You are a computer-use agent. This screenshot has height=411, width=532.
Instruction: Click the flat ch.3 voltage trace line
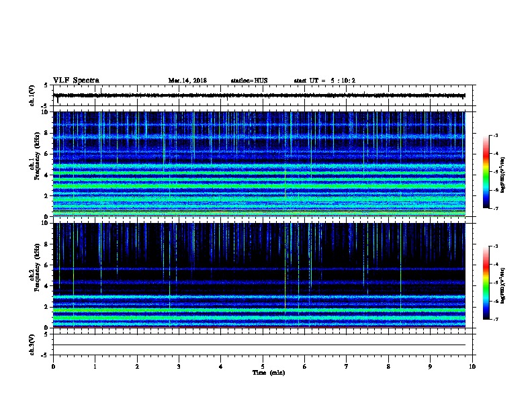tap(259, 345)
